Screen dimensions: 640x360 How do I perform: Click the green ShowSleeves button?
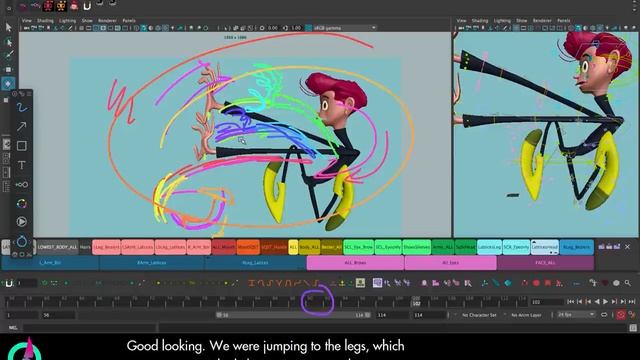416,247
